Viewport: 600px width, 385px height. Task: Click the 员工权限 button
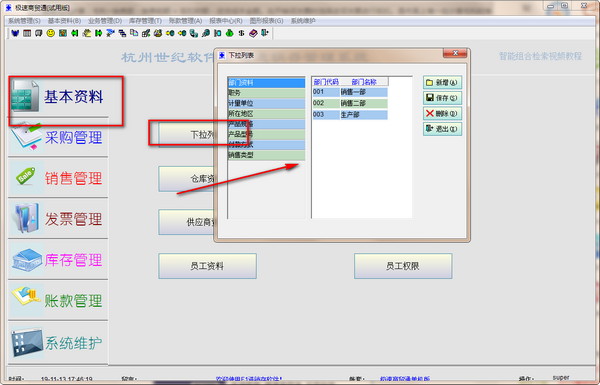coord(403,266)
